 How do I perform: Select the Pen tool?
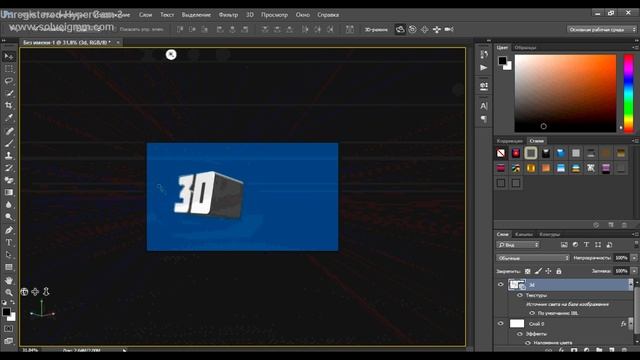[9, 230]
